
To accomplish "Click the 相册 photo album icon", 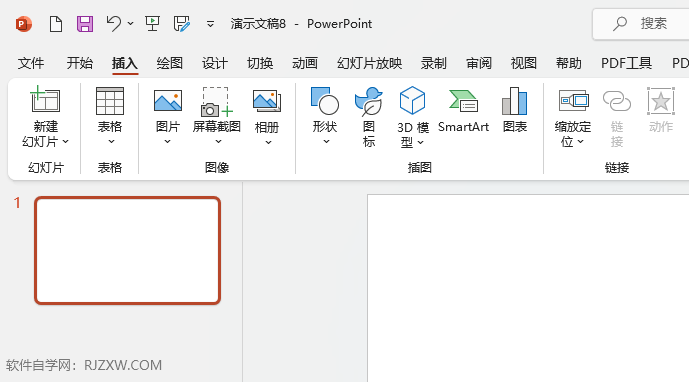I will [267, 101].
